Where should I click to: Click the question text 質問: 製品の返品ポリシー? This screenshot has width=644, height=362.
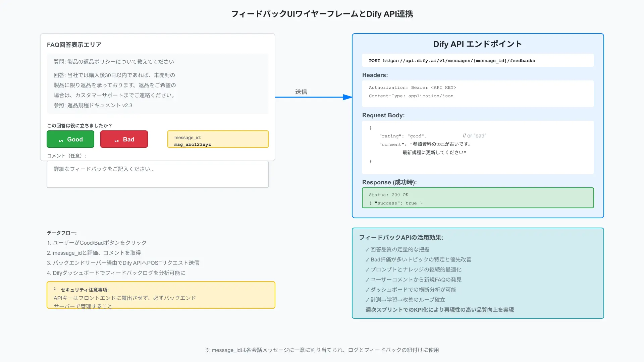point(114,62)
